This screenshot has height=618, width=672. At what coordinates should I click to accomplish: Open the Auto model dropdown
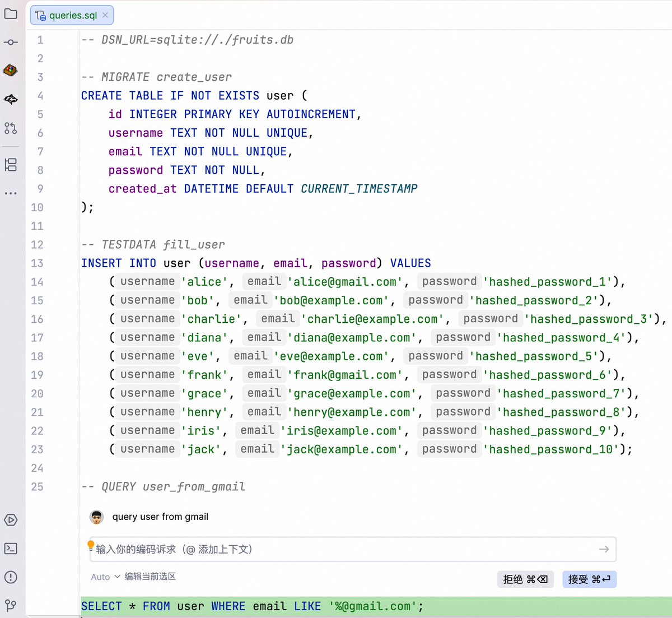click(x=105, y=577)
